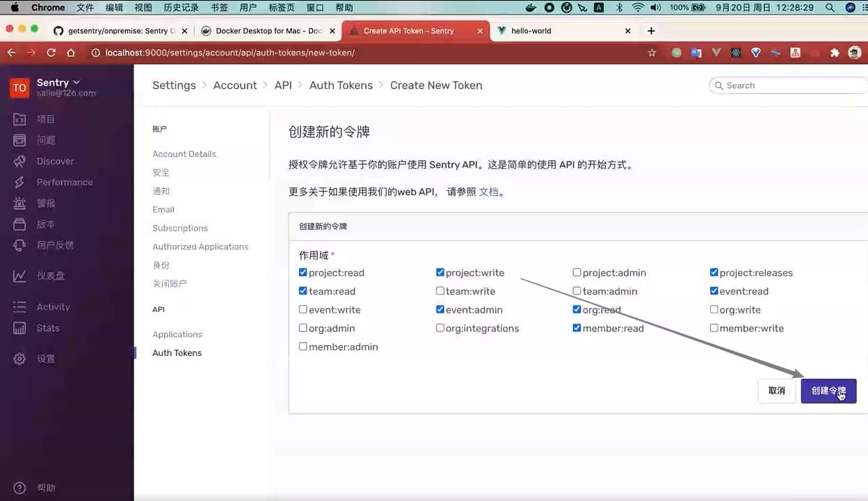868x501 pixels.
Task: Click the 创建令牌 button
Action: (828, 391)
